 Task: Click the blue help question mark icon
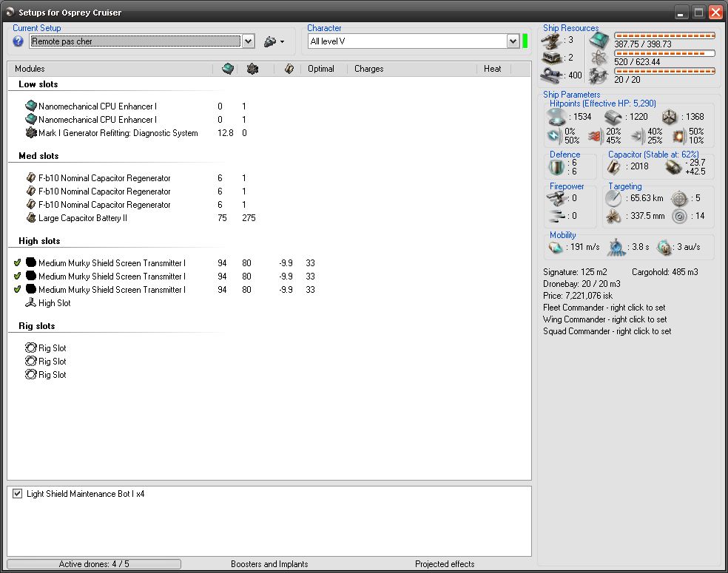(18, 41)
